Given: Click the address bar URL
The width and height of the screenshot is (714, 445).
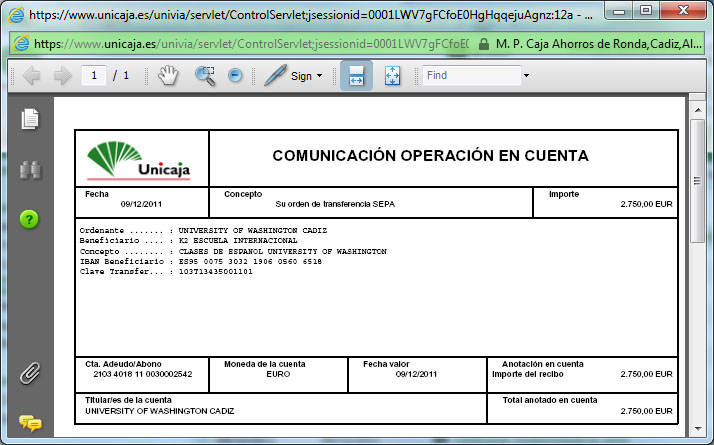Looking at the screenshot, I should [251, 44].
